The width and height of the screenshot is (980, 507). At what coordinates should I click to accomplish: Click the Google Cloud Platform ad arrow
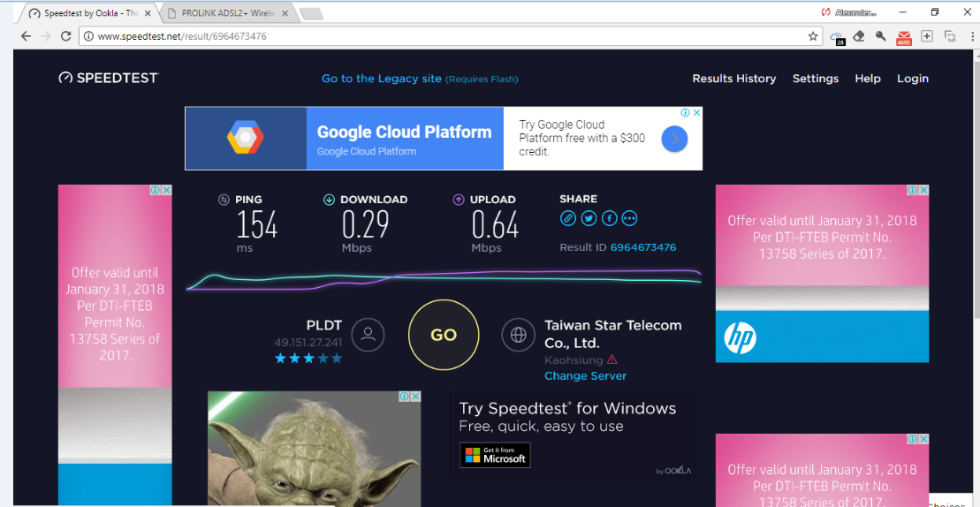(x=674, y=139)
